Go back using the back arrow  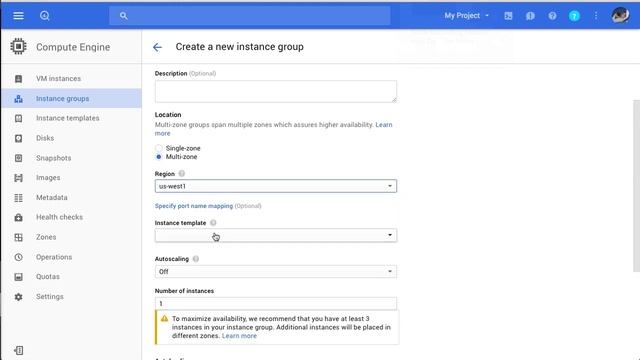click(x=157, y=47)
